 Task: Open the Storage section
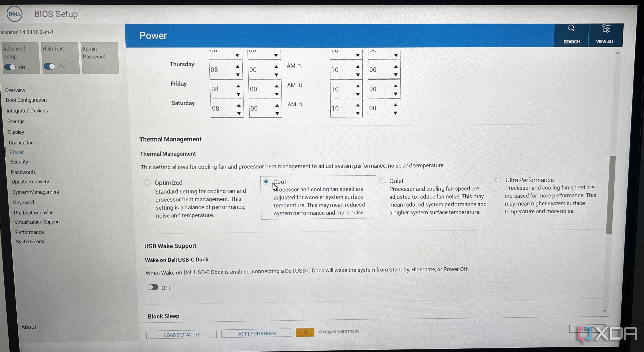16,121
